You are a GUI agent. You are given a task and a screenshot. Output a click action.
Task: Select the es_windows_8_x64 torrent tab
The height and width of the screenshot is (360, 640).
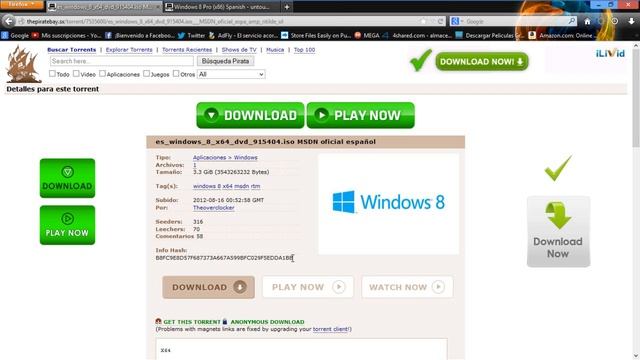pos(104,7)
